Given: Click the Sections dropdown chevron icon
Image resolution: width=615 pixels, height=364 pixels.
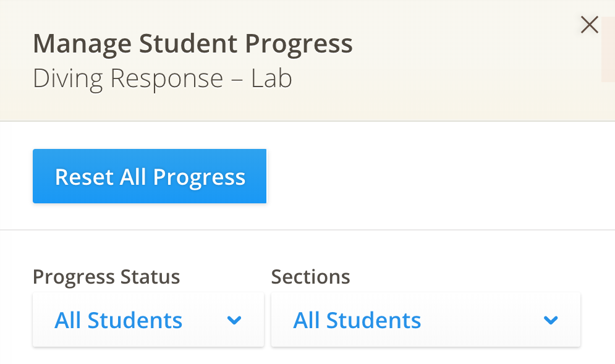Looking at the screenshot, I should pyautogui.click(x=549, y=320).
